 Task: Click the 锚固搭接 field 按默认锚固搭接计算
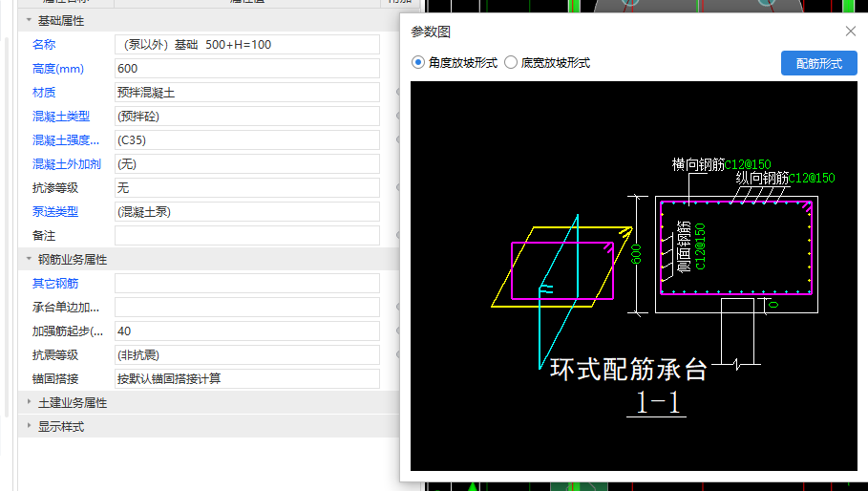tap(247, 378)
